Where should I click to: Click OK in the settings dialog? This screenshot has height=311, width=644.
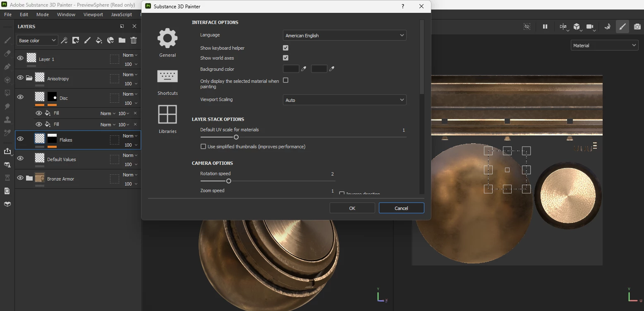tap(352, 208)
